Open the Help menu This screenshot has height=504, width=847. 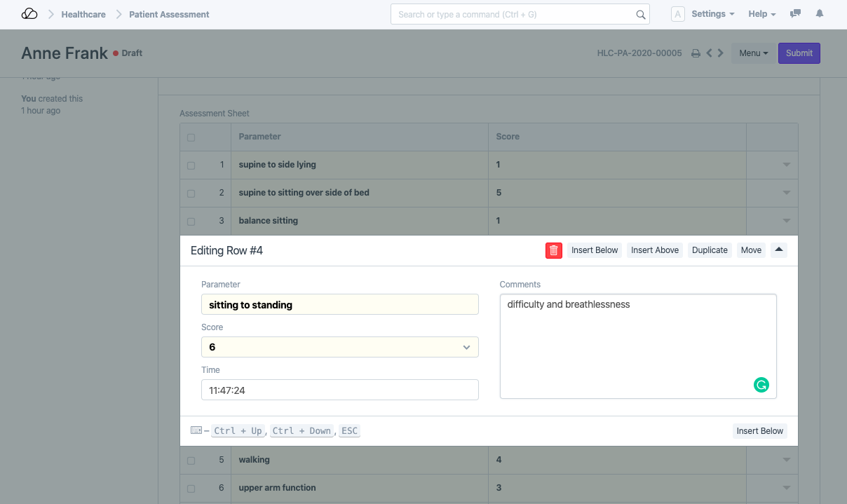click(x=761, y=14)
